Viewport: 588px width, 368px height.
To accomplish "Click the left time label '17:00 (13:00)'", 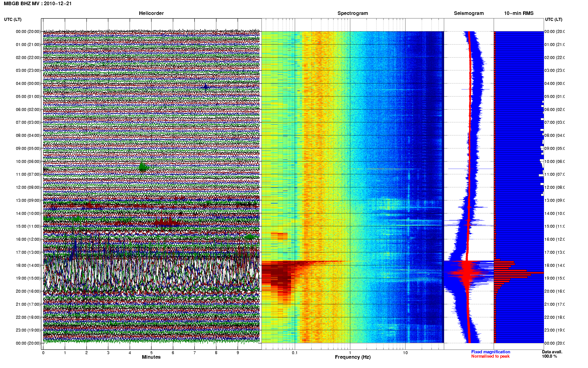I will (x=28, y=252).
